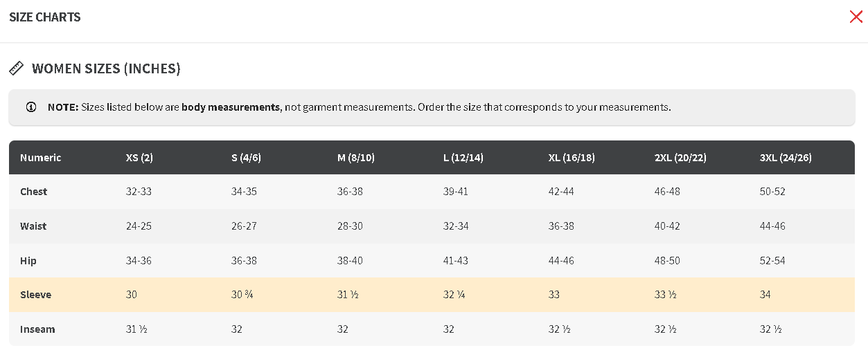This screenshot has height=357, width=868.
Task: Highlight the Chest row label
Action: point(34,192)
